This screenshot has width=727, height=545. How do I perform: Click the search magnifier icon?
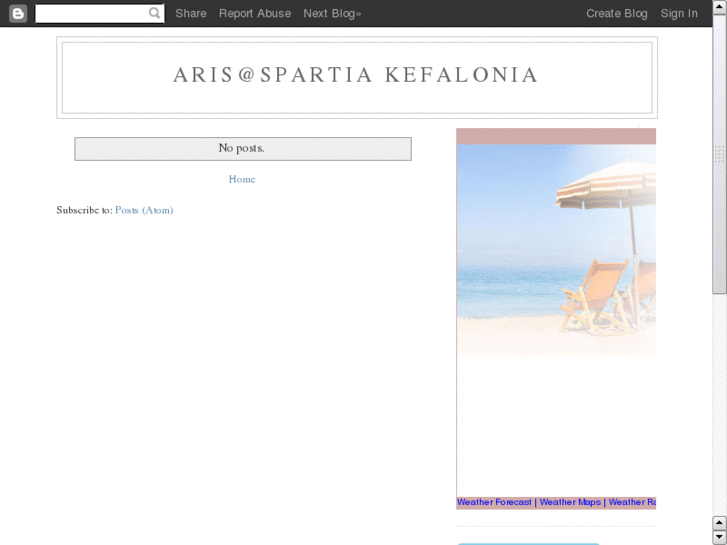pos(154,13)
